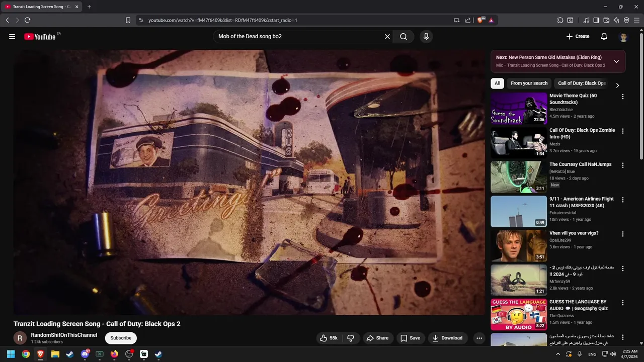Click the Share button

coord(377,338)
